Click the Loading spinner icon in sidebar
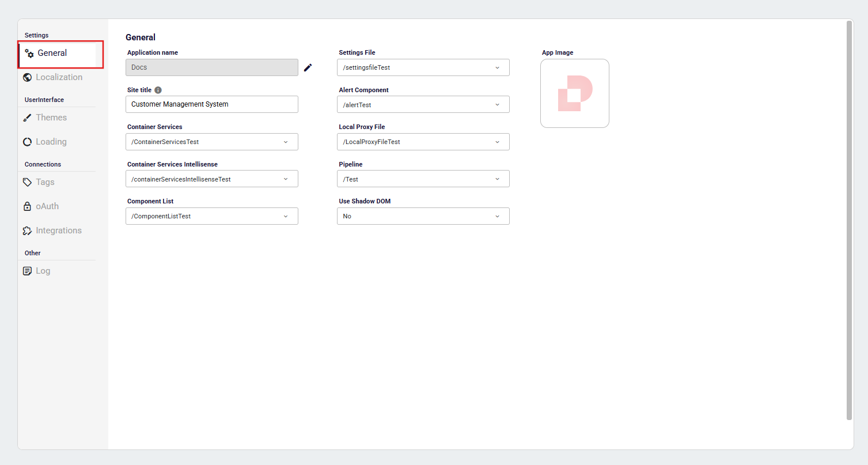This screenshot has height=465, width=868. tap(27, 142)
